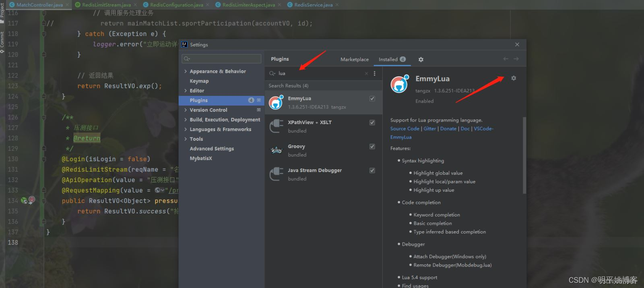Screen dimensions: 644x288
Task: Open the Gitter link
Action: 429,128
